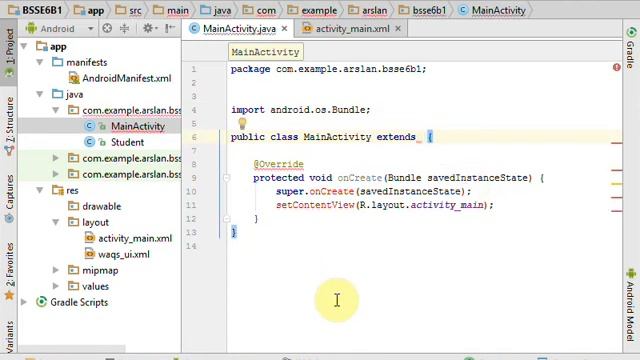Expand the Gradle Scripts node
Image resolution: width=640 pixels, height=360 pixels.
(x=24, y=302)
